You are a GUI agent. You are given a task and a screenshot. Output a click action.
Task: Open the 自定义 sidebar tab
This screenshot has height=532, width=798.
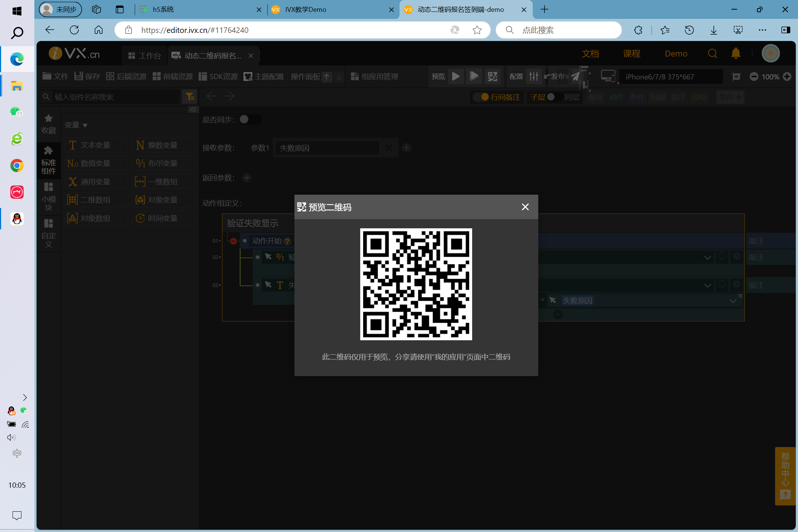(x=48, y=233)
